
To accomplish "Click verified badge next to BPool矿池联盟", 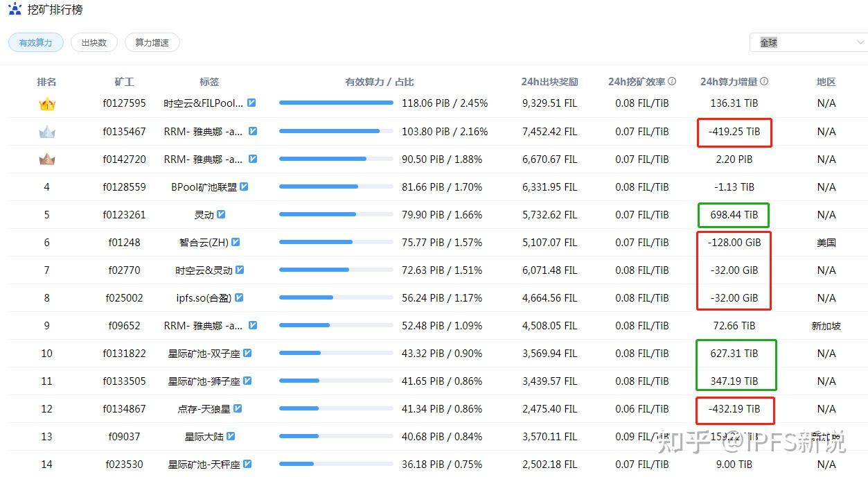I will click(244, 187).
